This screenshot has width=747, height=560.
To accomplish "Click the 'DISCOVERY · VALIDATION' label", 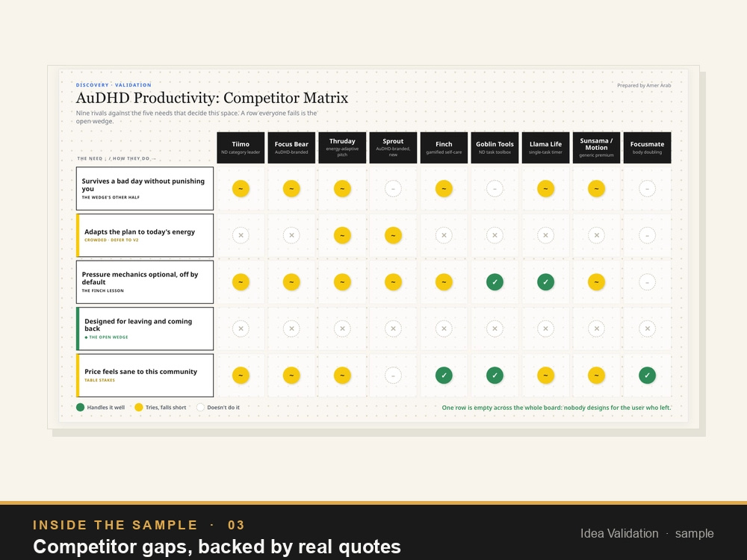I will click(114, 85).
